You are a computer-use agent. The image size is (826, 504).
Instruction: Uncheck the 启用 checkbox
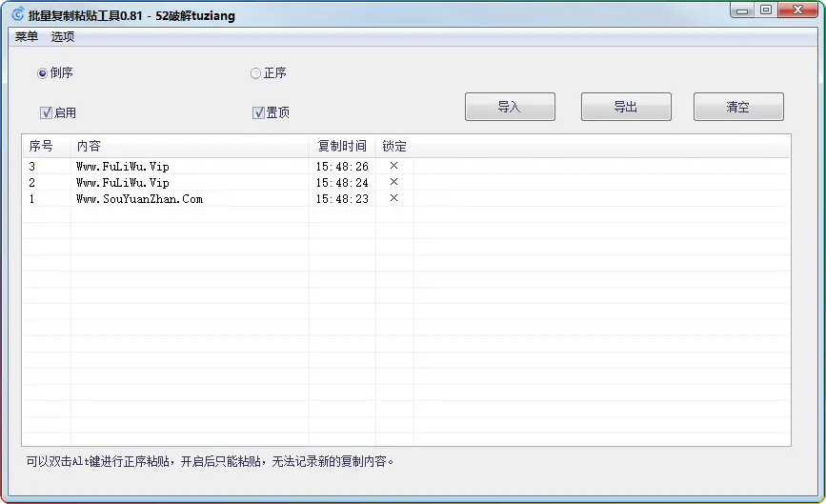46,112
